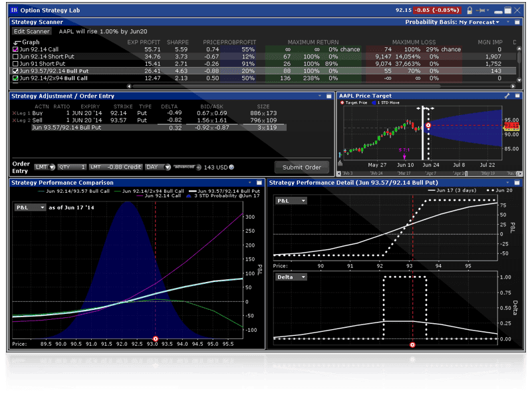The height and width of the screenshot is (399, 532).
Task: Open the Delta dropdown in Performance Detail
Action: [x=291, y=277]
